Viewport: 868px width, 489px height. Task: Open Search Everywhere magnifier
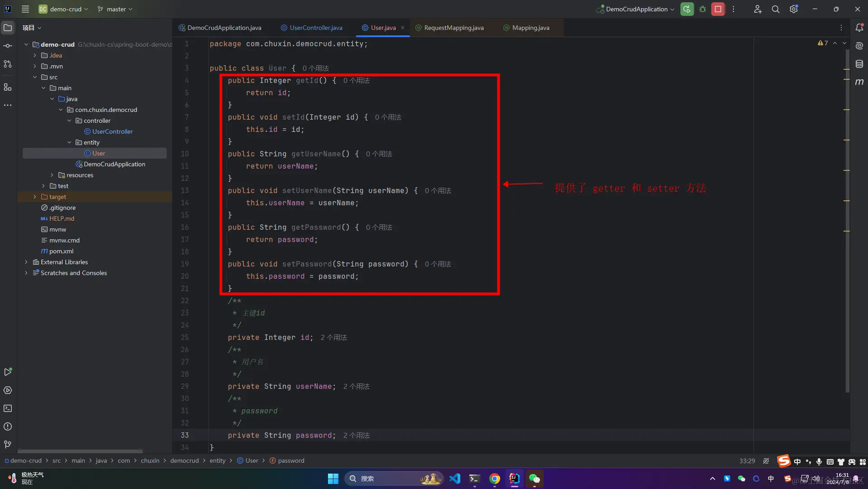(776, 9)
